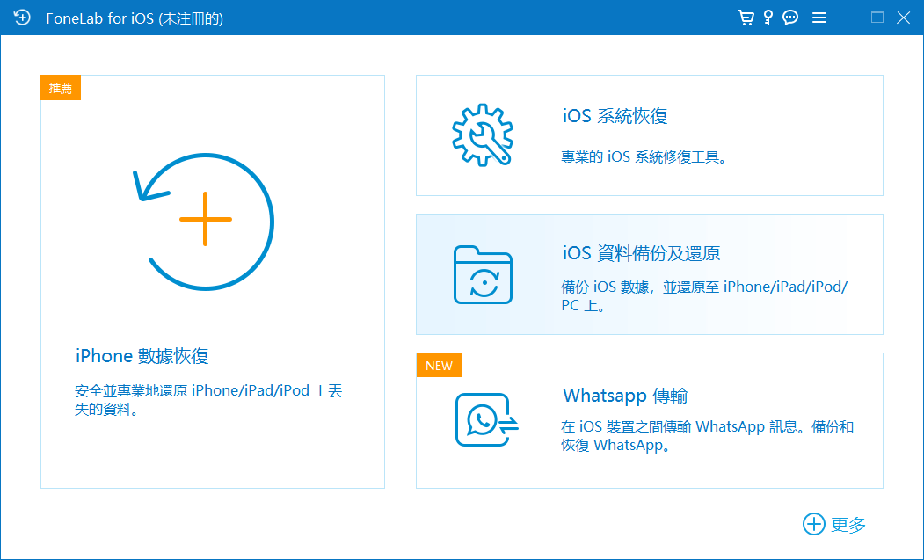Open the shopping cart purchase icon
Image resolution: width=924 pixels, height=560 pixels.
(x=746, y=18)
